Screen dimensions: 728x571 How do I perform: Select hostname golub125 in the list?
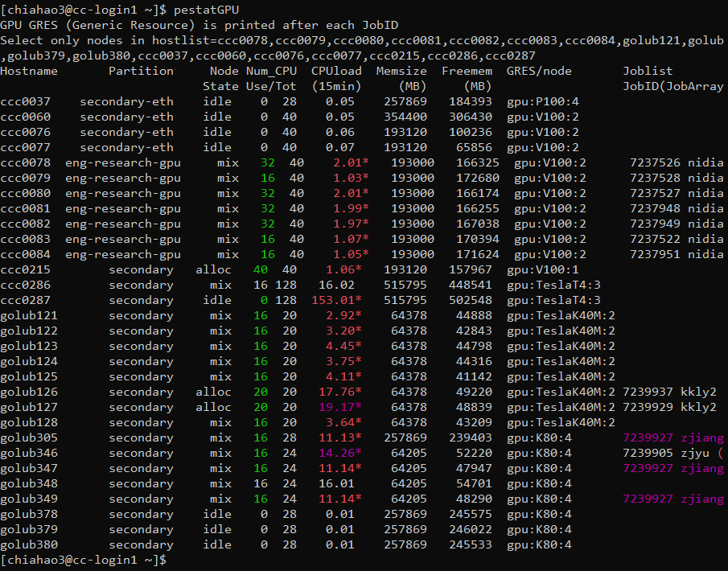pyautogui.click(x=30, y=376)
